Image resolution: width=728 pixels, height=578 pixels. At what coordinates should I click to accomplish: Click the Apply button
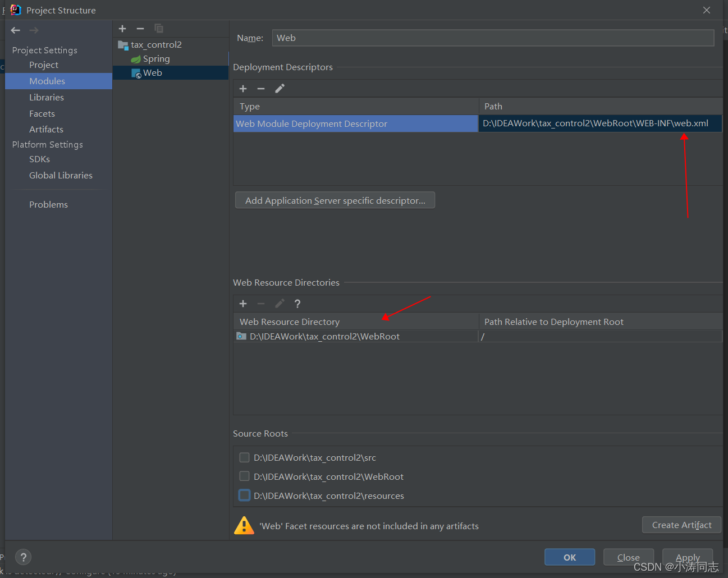[688, 557]
